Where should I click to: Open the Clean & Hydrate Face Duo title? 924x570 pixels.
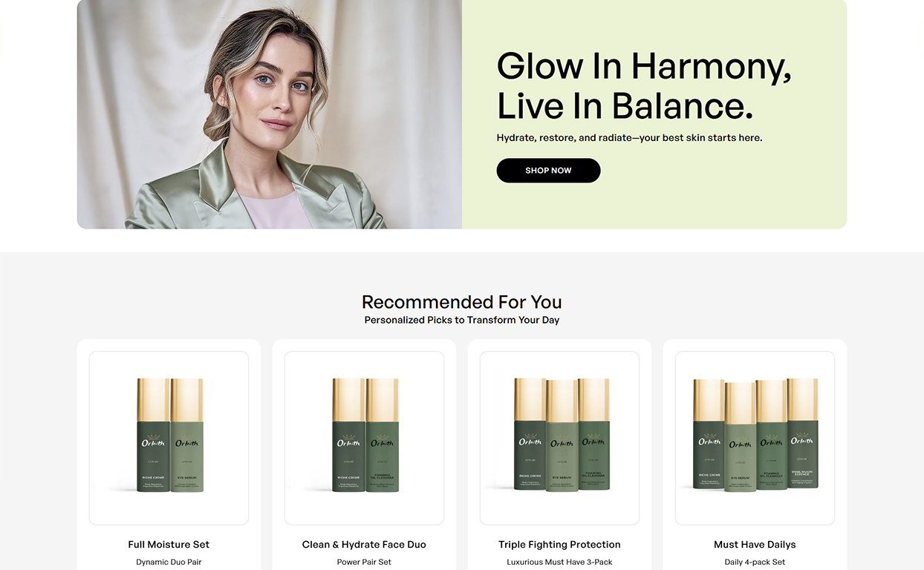(x=364, y=544)
